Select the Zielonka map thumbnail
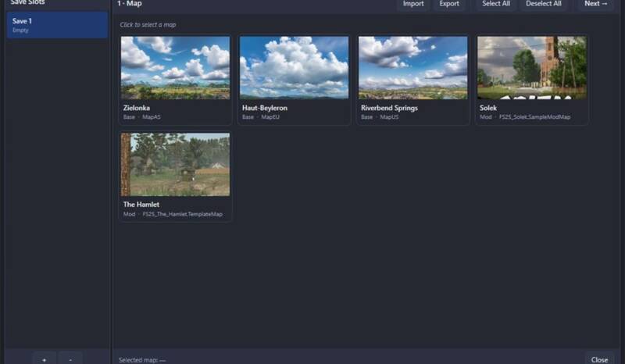Viewport: 625px width, 364px height. pos(175,67)
